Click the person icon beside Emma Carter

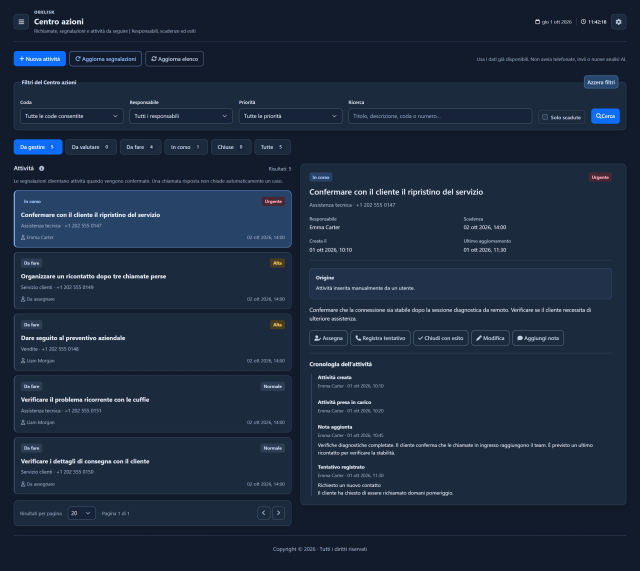(x=23, y=237)
